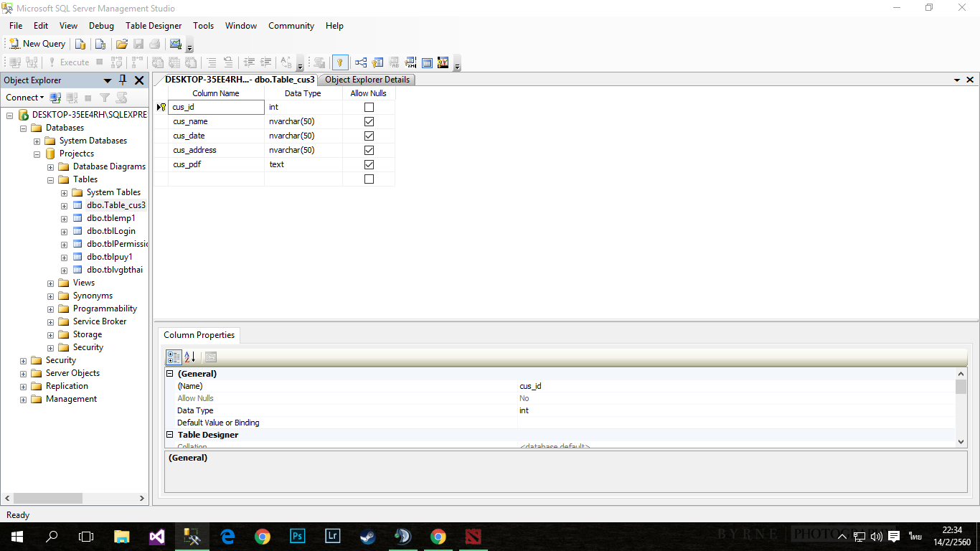
Task: Click the Database Engine Query icon
Action: [81, 44]
